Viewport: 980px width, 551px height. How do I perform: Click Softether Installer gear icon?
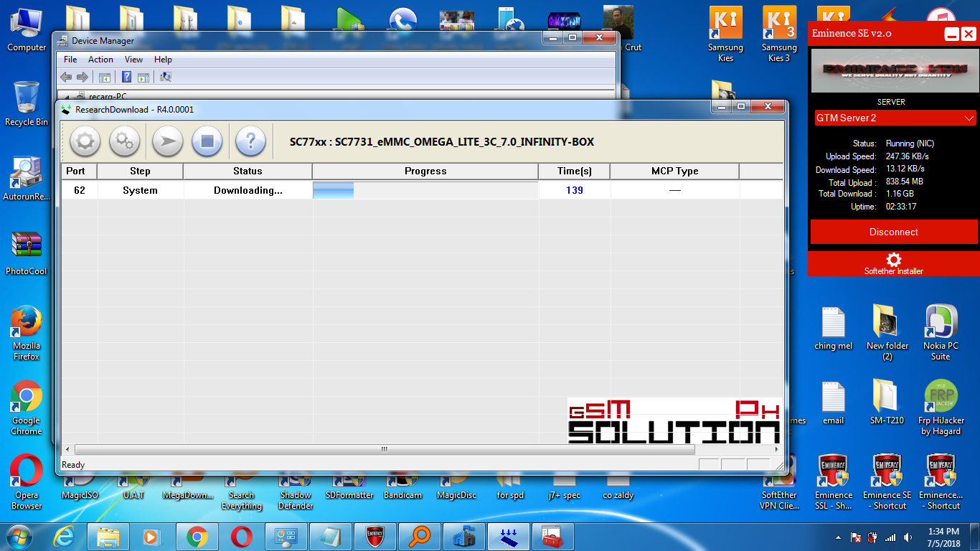click(x=894, y=259)
